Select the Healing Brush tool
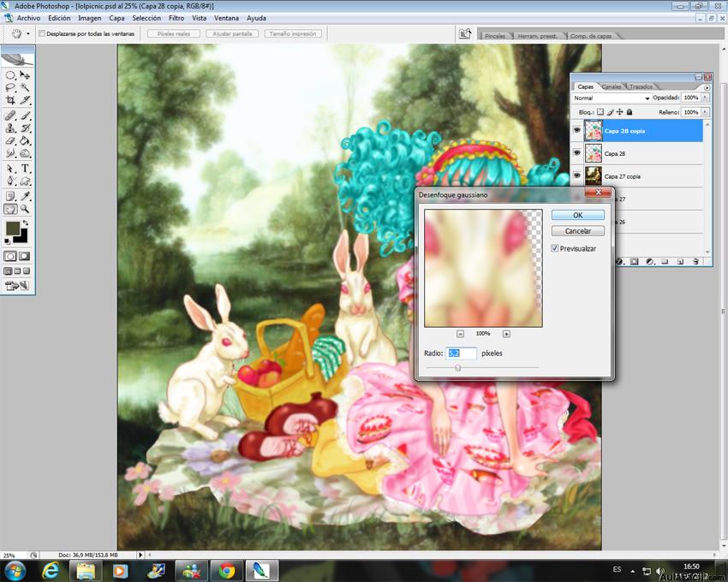 click(10, 116)
